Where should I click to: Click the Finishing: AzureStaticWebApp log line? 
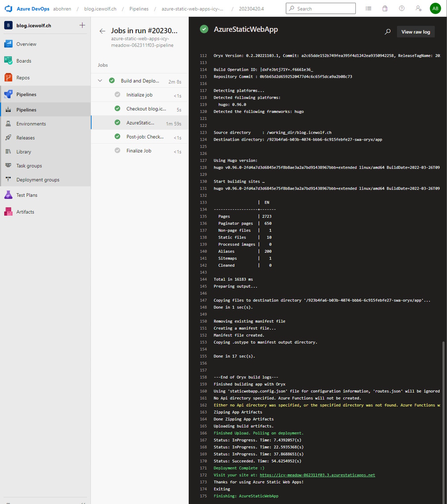pyautogui.click(x=246, y=496)
